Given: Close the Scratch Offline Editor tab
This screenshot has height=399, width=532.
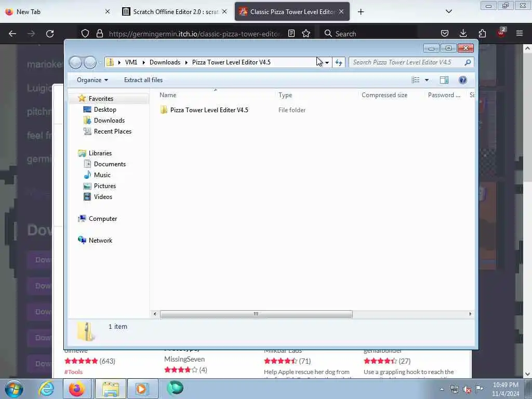Looking at the screenshot, I should click(224, 11).
